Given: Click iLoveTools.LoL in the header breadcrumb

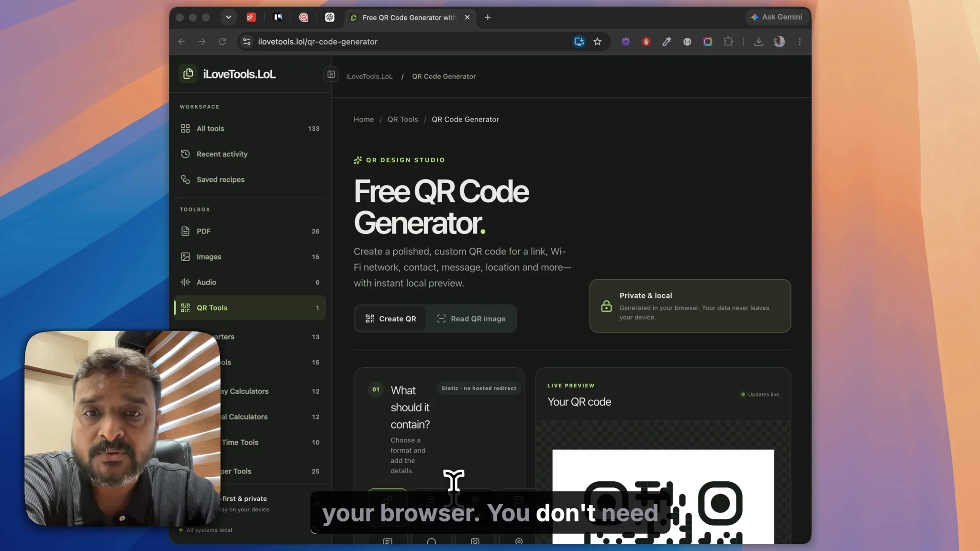Looking at the screenshot, I should 369,77.
